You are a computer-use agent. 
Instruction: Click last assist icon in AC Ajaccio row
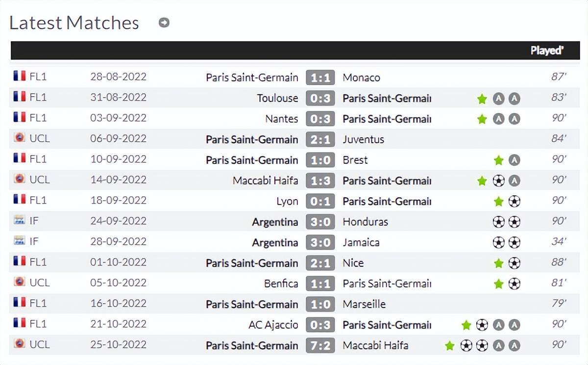point(514,325)
